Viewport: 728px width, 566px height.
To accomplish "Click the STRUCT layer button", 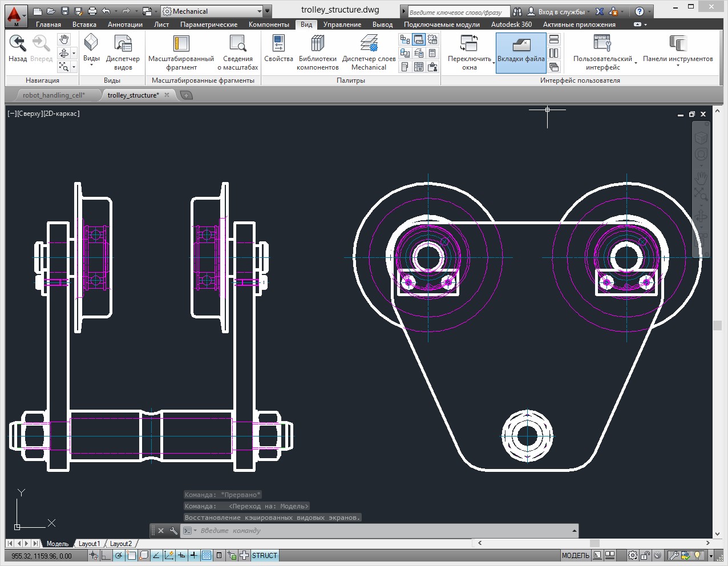I will pyautogui.click(x=264, y=555).
